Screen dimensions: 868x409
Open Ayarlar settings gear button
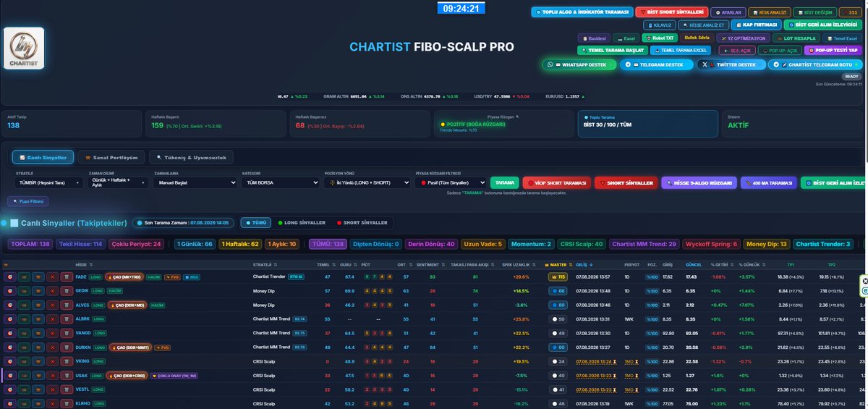728,12
